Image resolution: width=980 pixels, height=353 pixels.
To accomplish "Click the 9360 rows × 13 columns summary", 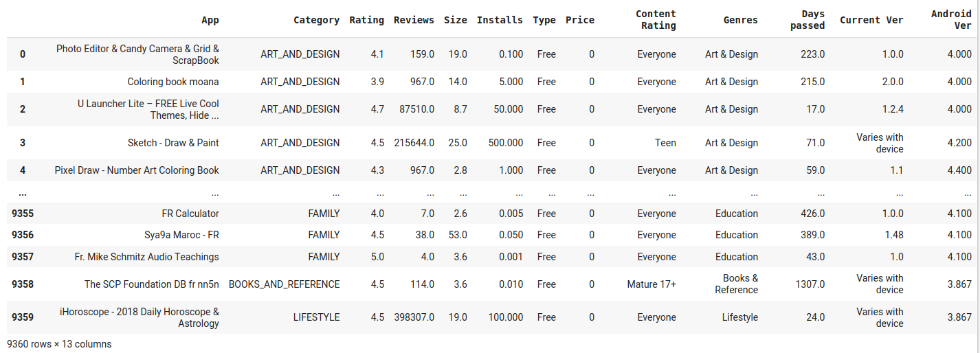I will tap(59, 344).
